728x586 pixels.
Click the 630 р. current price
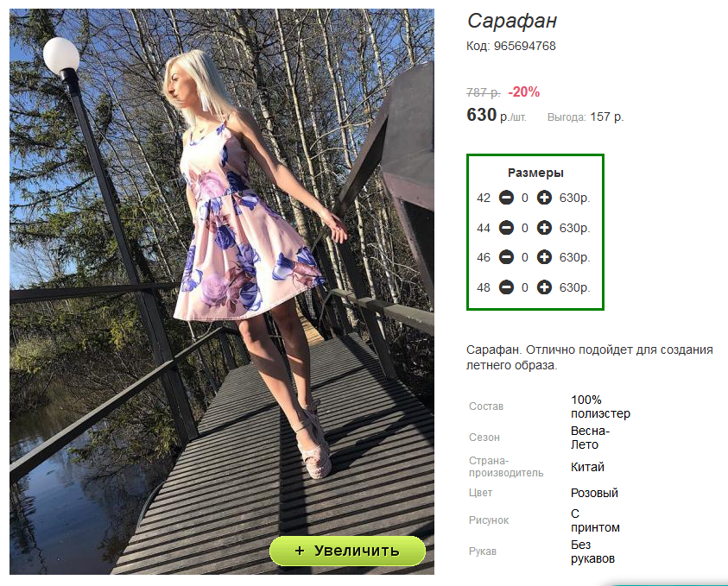497,115
